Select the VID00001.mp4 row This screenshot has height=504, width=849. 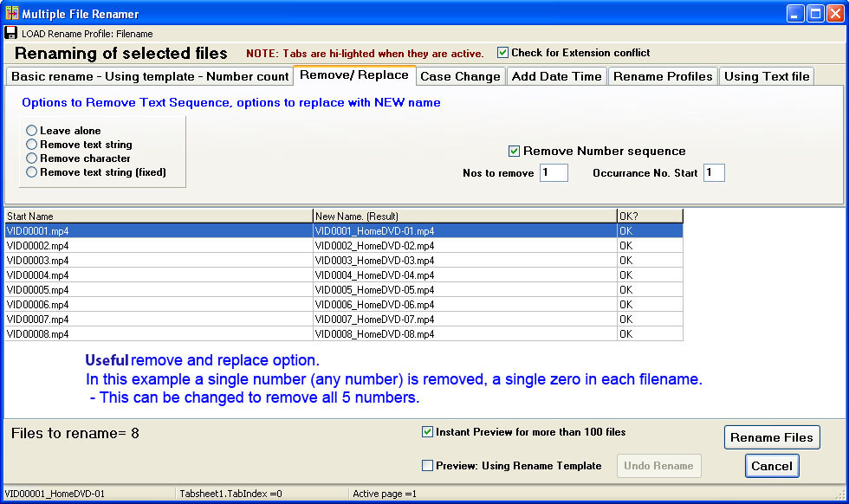[344, 230]
